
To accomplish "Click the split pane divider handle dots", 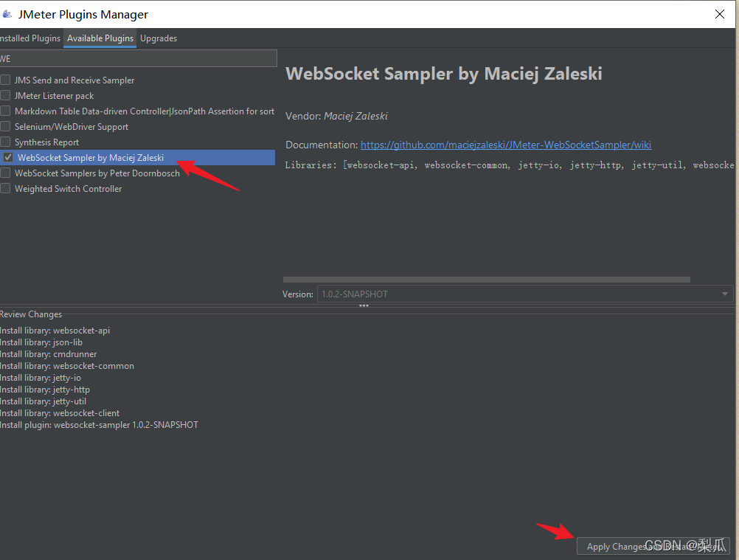I will 364,305.
